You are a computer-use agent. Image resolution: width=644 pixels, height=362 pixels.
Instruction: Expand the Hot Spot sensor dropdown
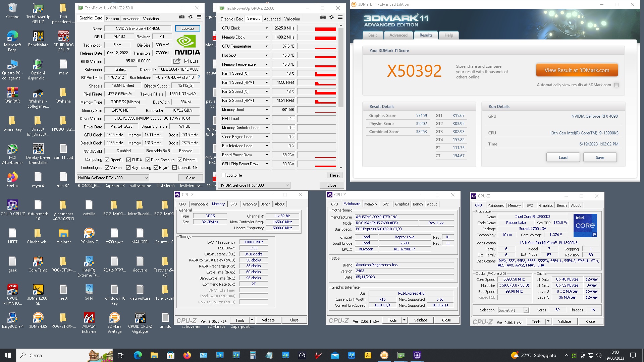267,55
